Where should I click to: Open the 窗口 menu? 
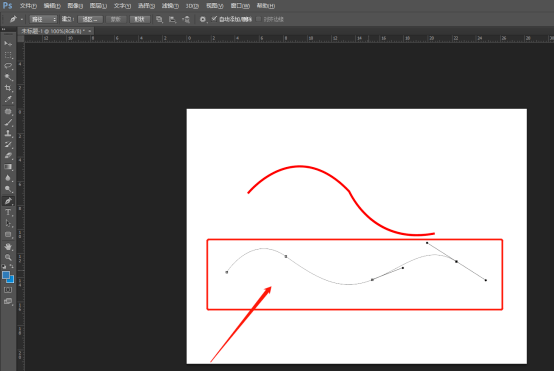click(240, 6)
